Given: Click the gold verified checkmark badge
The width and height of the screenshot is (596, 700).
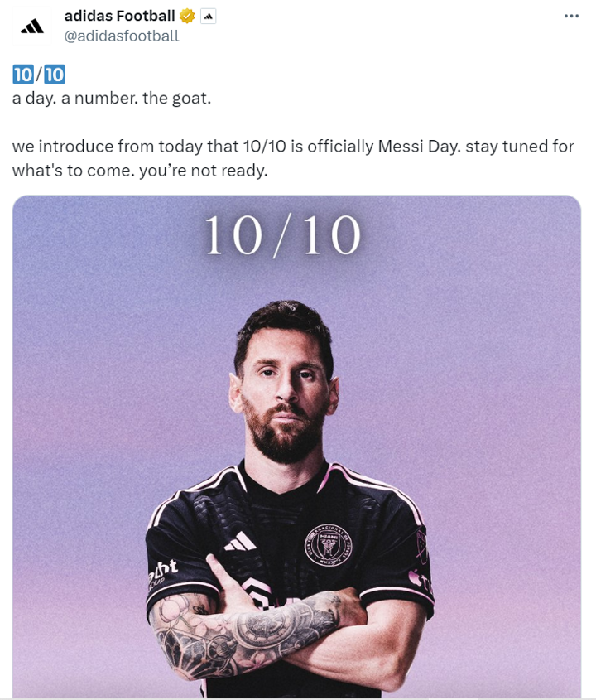Looking at the screenshot, I should point(188,16).
